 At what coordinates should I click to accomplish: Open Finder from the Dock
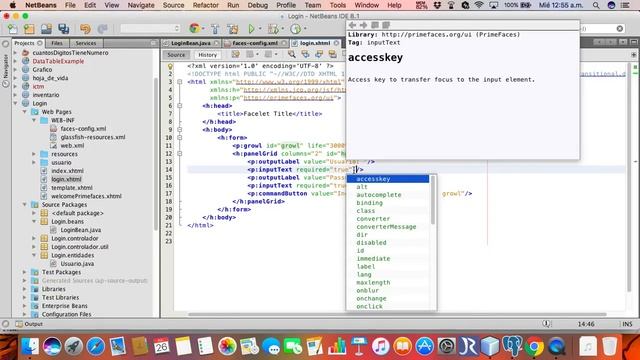pos(29,346)
